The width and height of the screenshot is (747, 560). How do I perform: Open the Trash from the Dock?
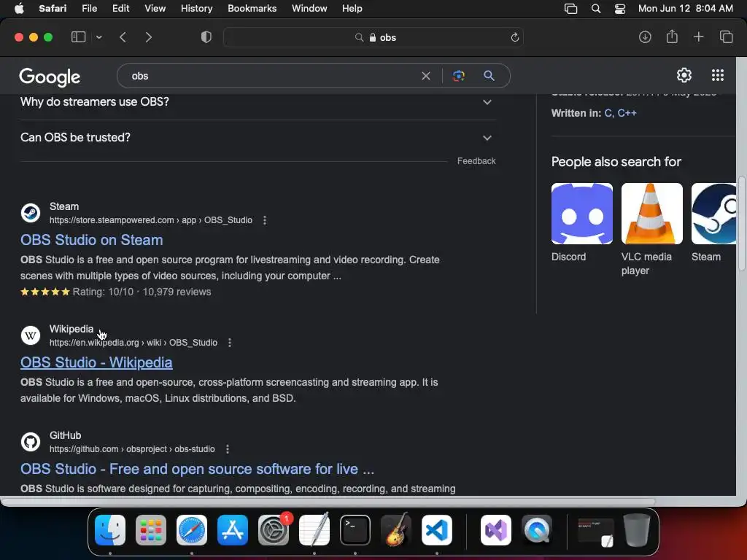click(x=637, y=529)
